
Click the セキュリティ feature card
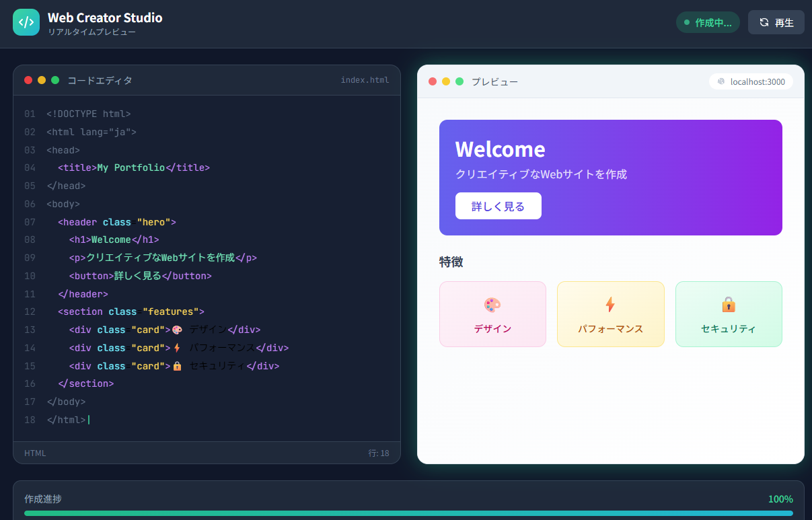[x=729, y=314]
